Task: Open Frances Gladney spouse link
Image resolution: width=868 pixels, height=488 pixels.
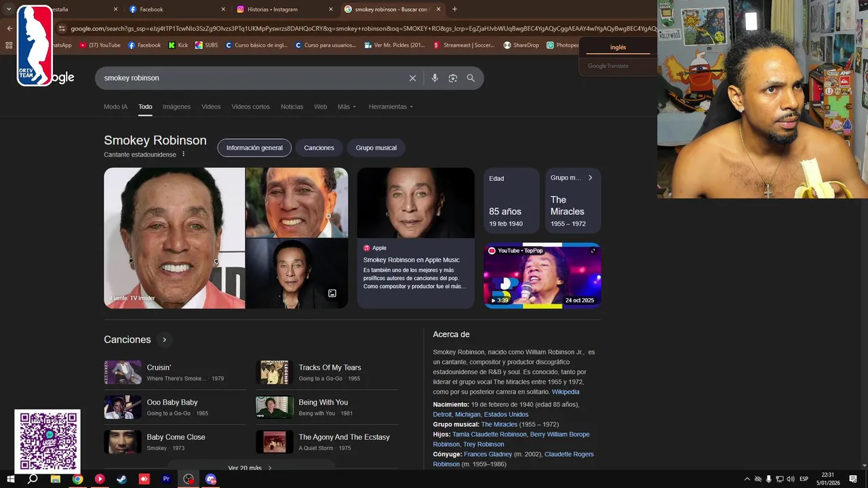Action: [488, 454]
